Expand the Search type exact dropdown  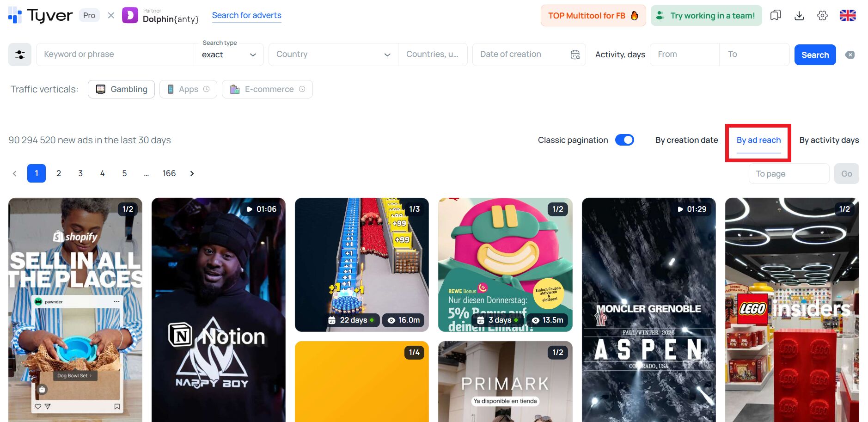pos(229,55)
